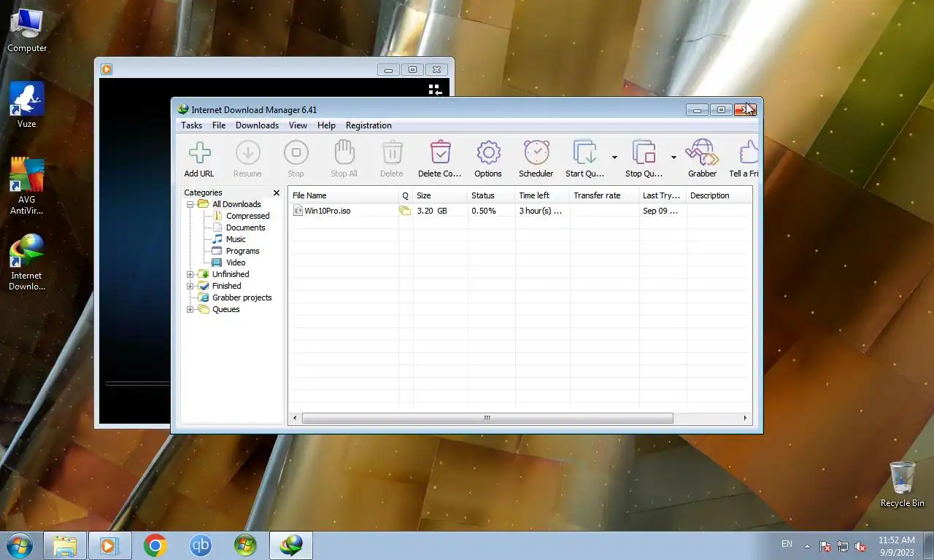Expand the Finished tree node
This screenshot has width=934, height=560.
click(190, 286)
